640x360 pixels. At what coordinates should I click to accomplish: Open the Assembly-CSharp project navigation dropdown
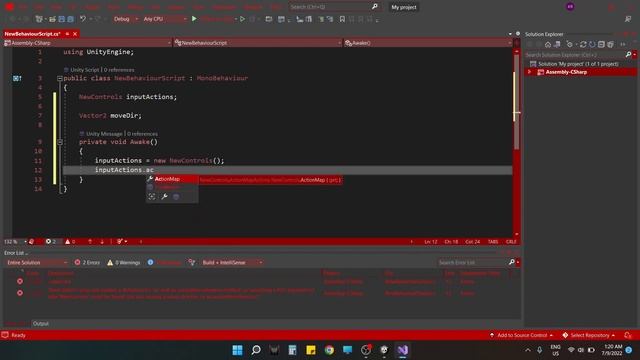point(87,43)
